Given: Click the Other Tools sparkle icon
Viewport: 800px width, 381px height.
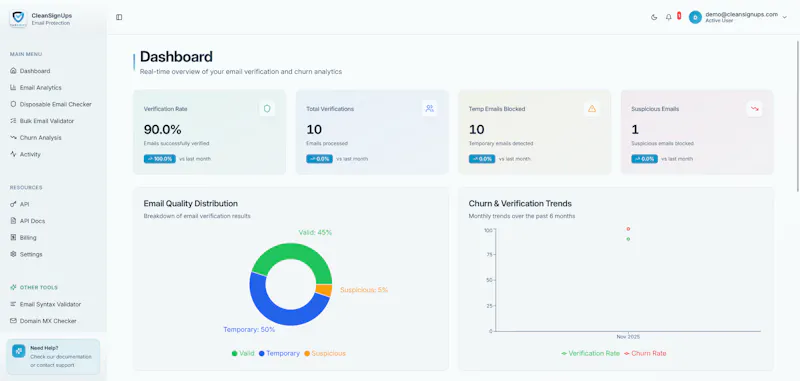Looking at the screenshot, I should 13,288.
